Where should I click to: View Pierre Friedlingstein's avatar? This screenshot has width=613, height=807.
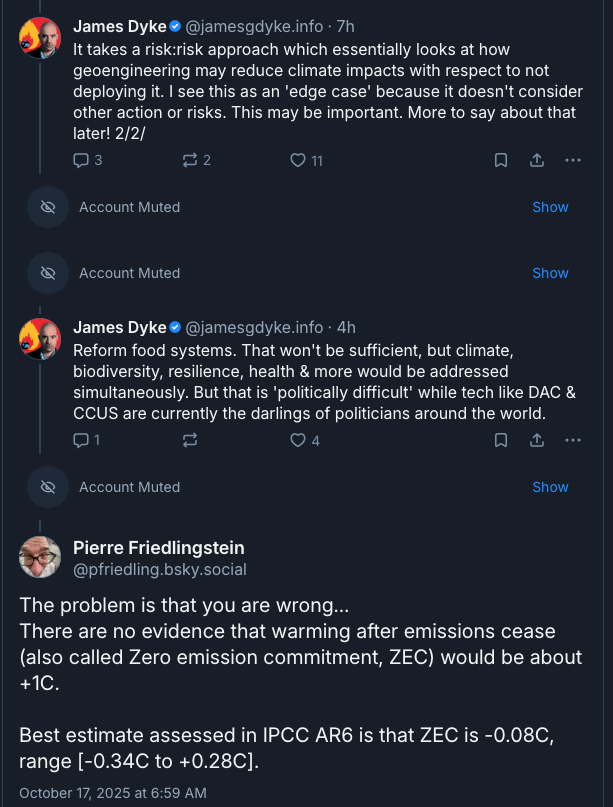[40, 557]
